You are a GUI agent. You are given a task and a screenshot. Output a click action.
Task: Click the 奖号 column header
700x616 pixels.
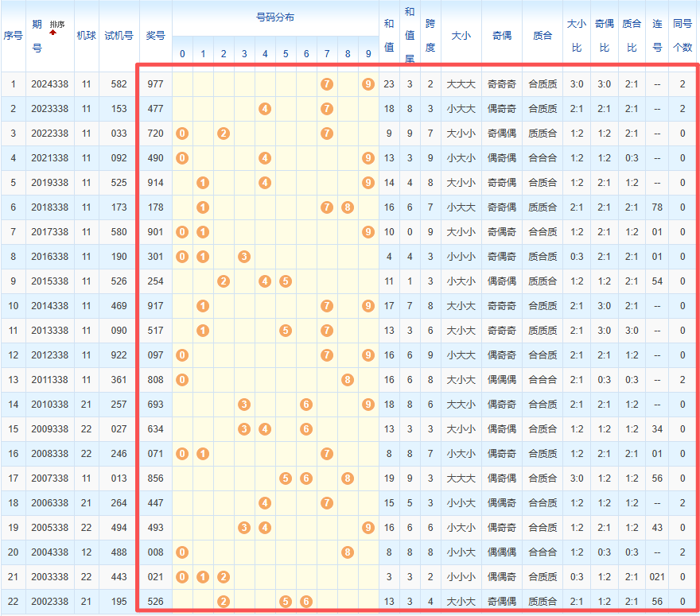[156, 36]
